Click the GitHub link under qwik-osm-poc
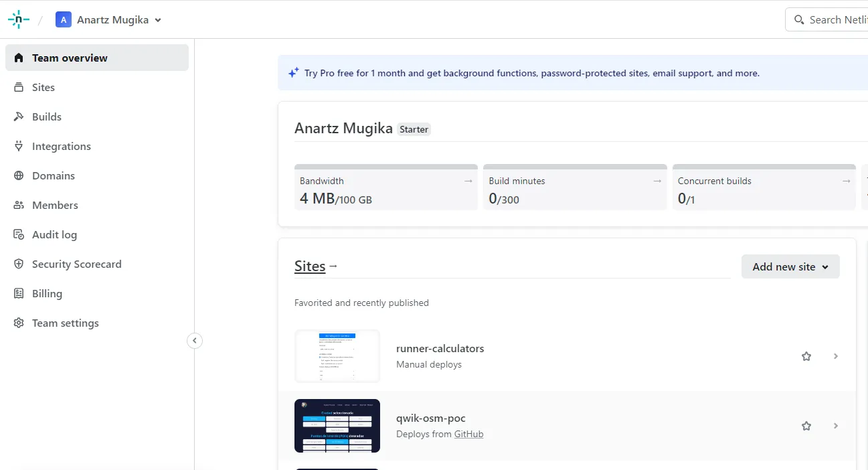This screenshot has height=470, width=868. click(x=468, y=434)
